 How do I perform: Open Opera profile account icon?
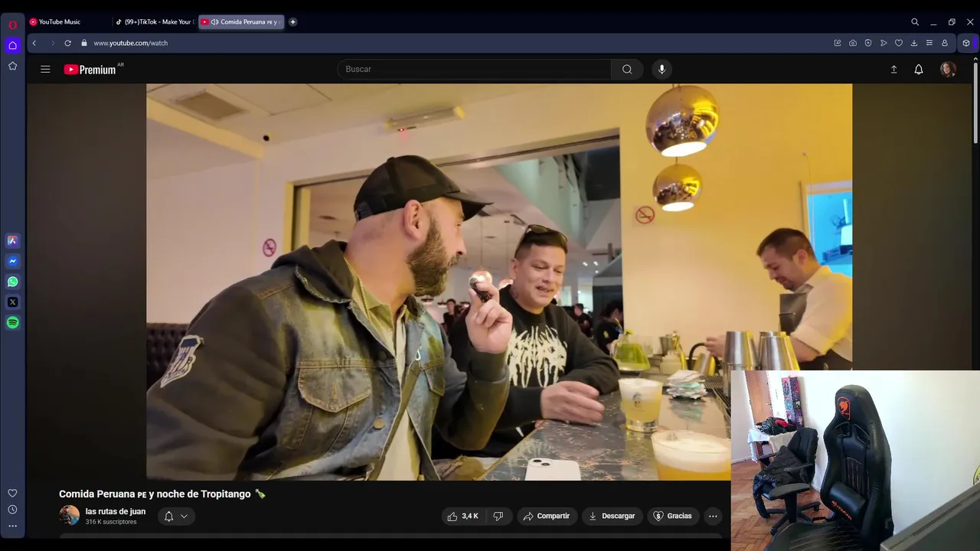[945, 43]
